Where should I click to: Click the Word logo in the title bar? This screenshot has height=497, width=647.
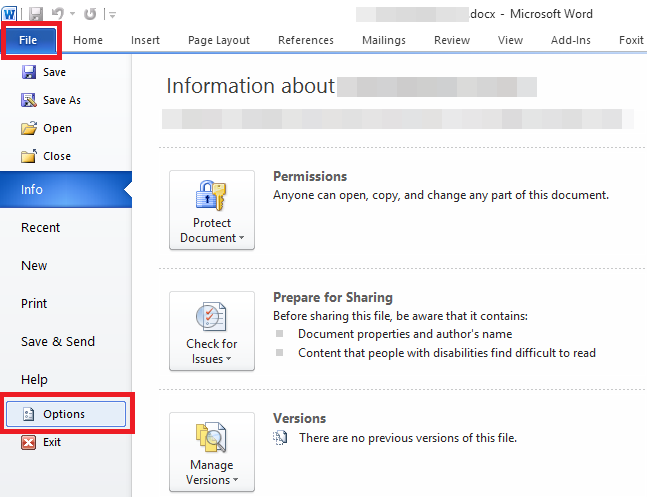tap(10, 14)
